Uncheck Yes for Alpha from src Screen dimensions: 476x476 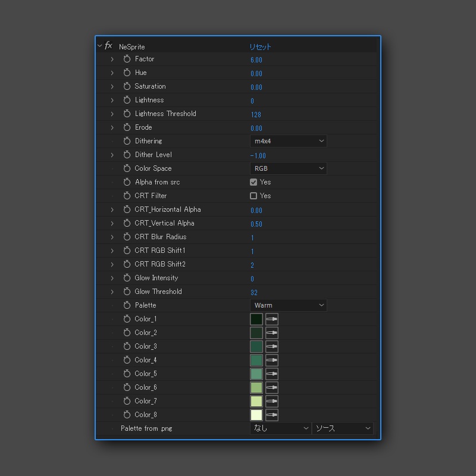click(253, 182)
